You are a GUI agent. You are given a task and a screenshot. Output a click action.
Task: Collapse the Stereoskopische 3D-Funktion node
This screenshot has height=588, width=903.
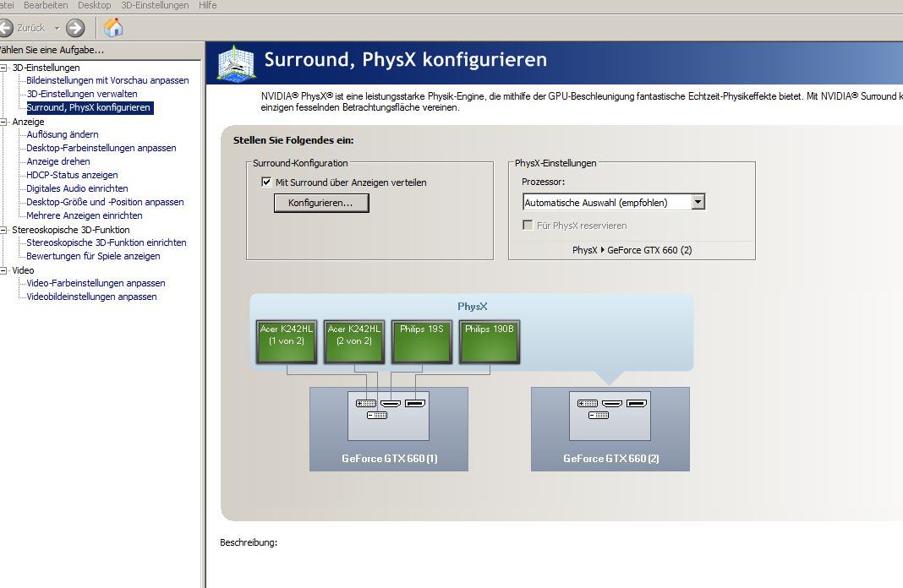point(3,230)
